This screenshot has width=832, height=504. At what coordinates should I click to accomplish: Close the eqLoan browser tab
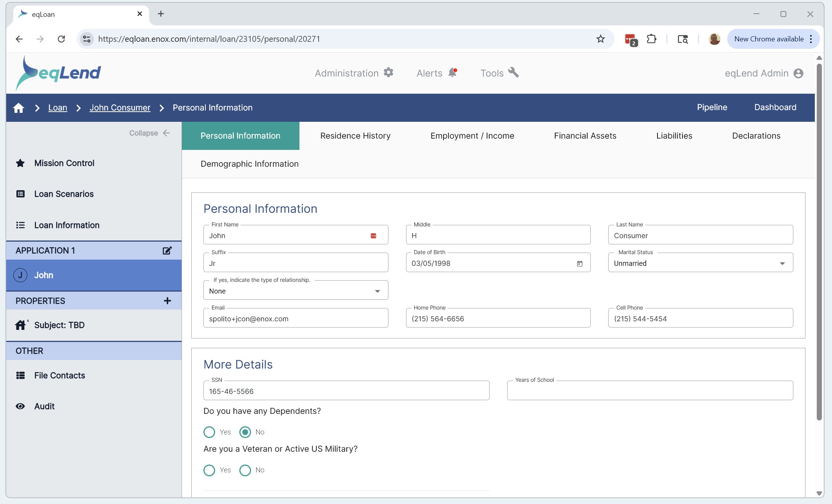(140, 14)
